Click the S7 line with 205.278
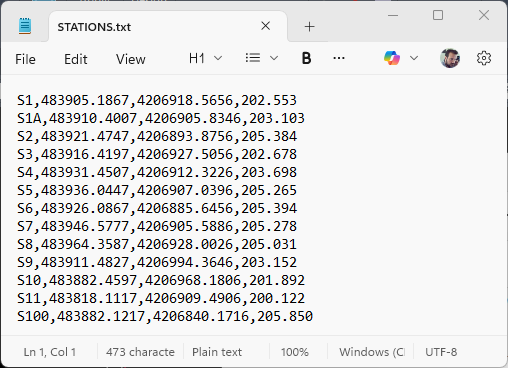 pos(157,226)
